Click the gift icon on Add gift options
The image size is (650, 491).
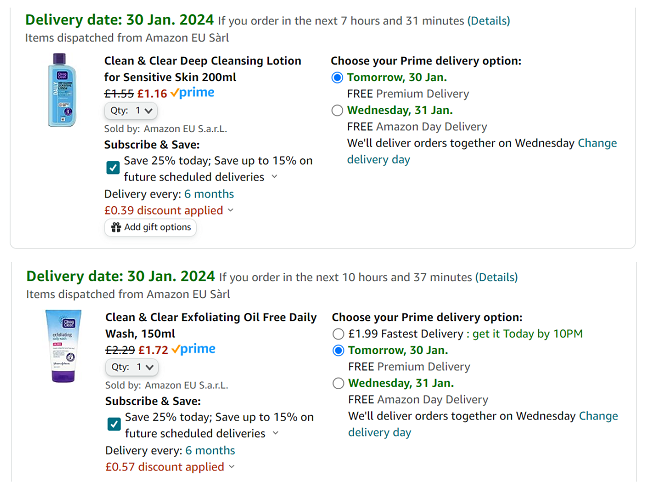click(115, 228)
